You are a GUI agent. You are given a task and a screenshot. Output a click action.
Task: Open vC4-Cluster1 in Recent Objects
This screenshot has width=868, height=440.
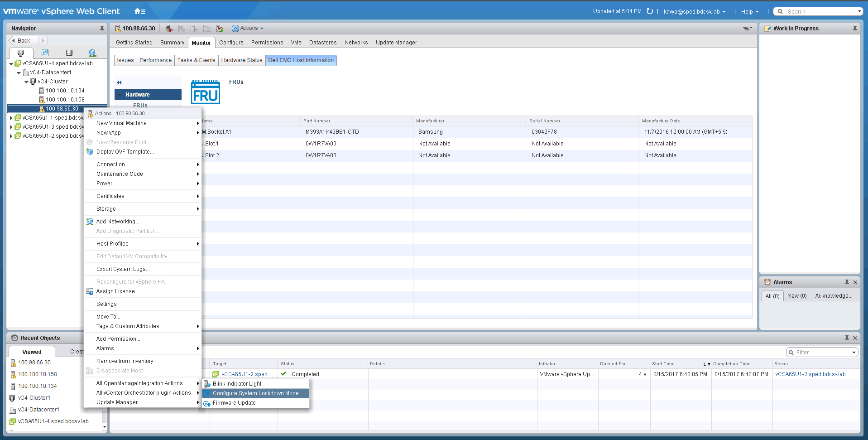34,398
